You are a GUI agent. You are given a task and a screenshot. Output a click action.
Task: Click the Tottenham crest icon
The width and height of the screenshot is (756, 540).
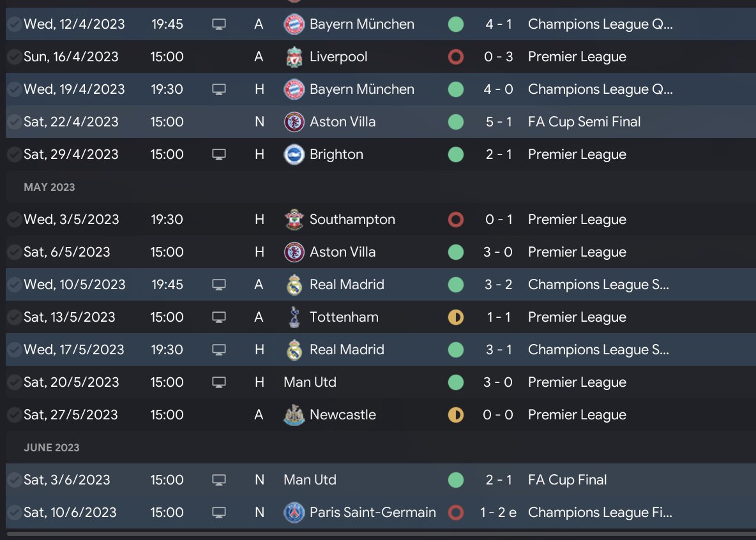point(294,317)
